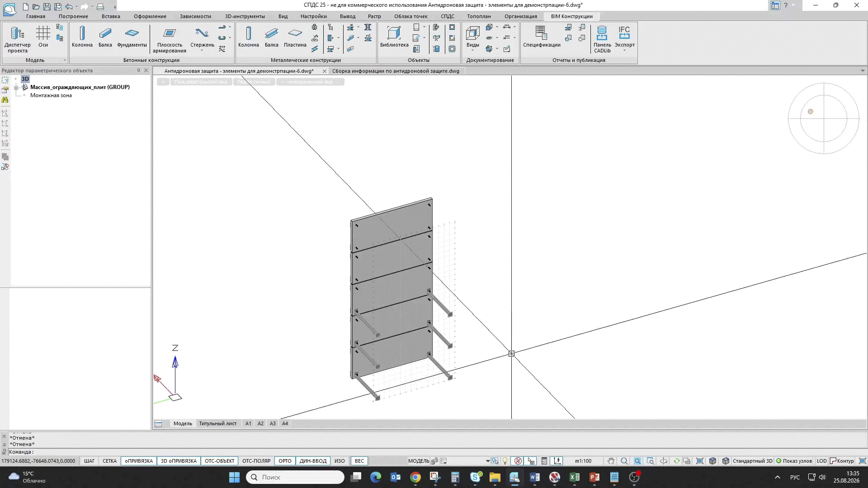The image size is (868, 488).
Task: Click the LOD status button
Action: [x=821, y=461]
